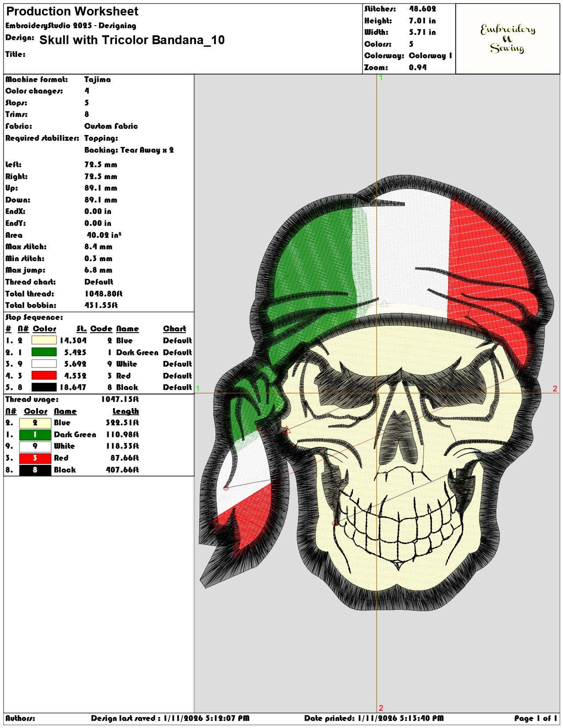
Task: Click the Authors label in the footer
Action: click(x=20, y=718)
